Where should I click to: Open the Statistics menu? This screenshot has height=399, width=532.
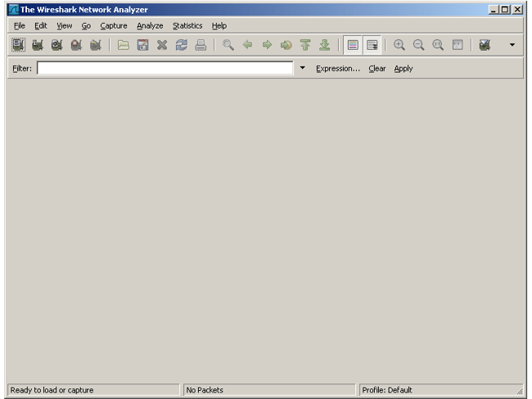187,25
